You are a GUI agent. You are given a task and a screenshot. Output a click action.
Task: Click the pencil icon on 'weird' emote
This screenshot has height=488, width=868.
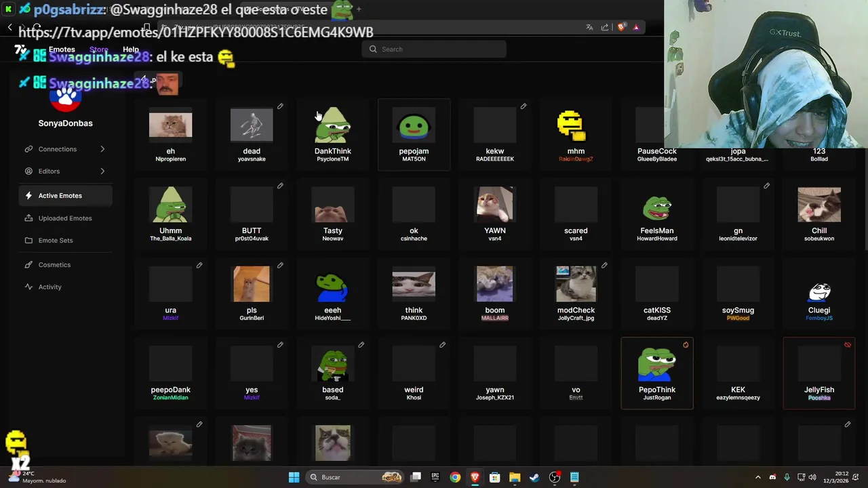442,345
